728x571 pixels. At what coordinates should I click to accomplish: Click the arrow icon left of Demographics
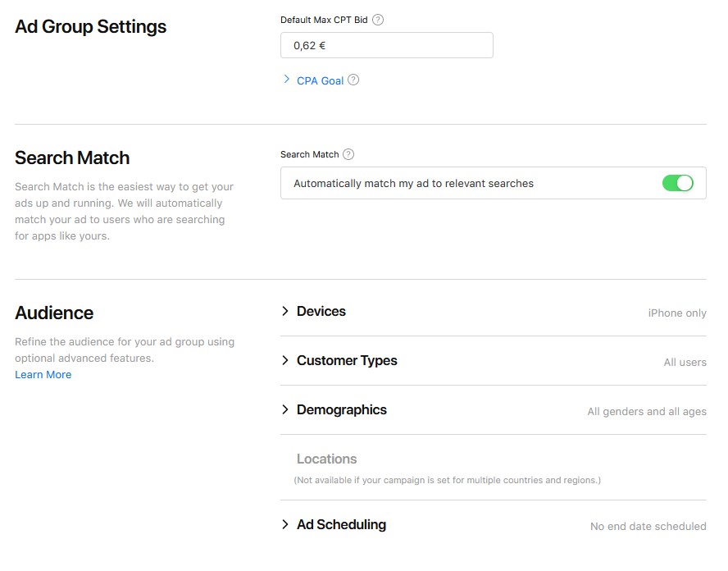click(285, 410)
